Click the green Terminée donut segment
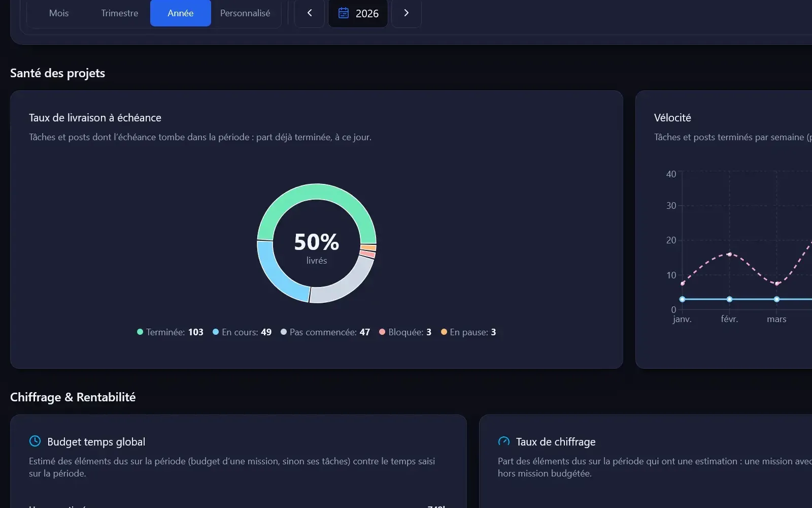 coord(317,192)
